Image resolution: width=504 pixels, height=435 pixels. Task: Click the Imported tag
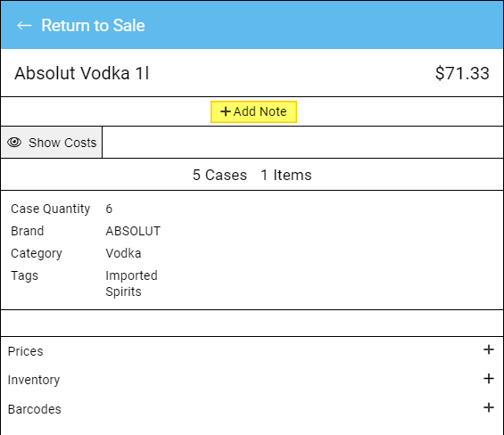coord(131,275)
